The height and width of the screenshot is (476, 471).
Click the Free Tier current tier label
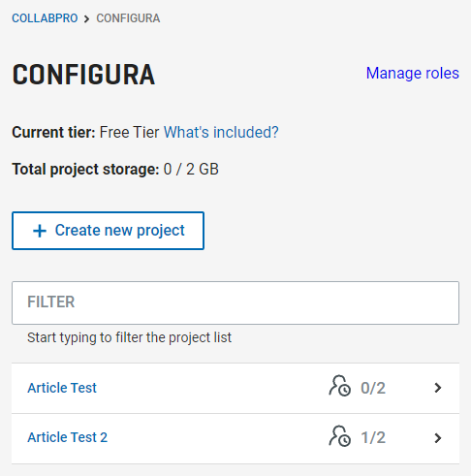(x=129, y=132)
